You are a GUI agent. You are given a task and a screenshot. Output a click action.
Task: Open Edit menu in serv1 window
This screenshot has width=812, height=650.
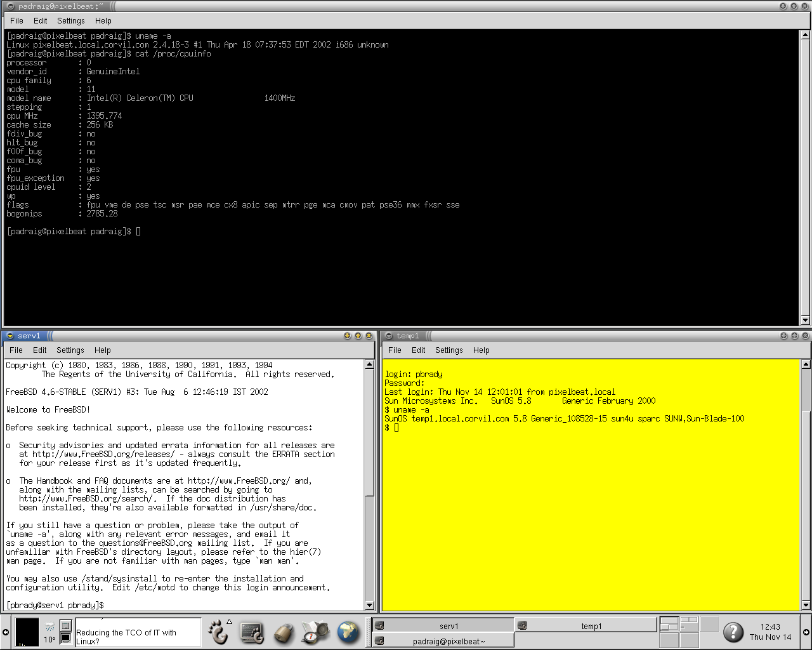click(40, 350)
